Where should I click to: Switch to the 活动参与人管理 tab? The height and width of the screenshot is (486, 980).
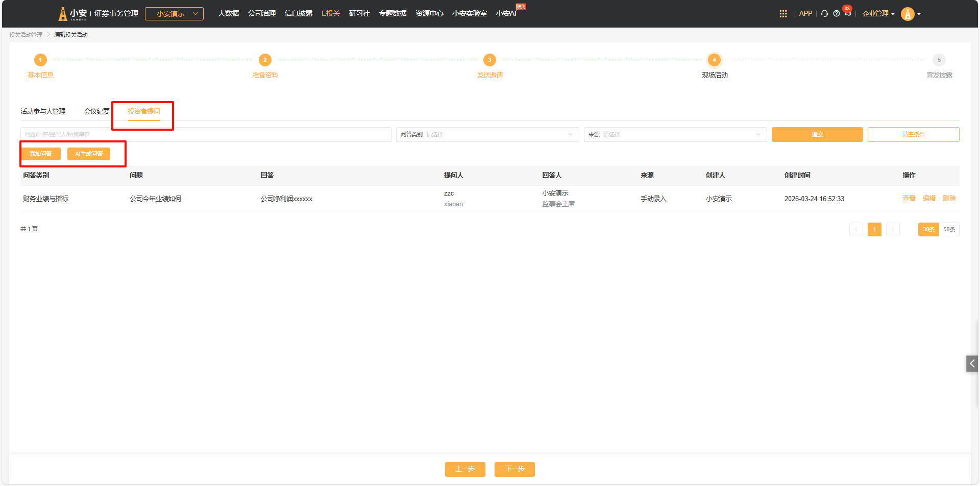[x=43, y=111]
